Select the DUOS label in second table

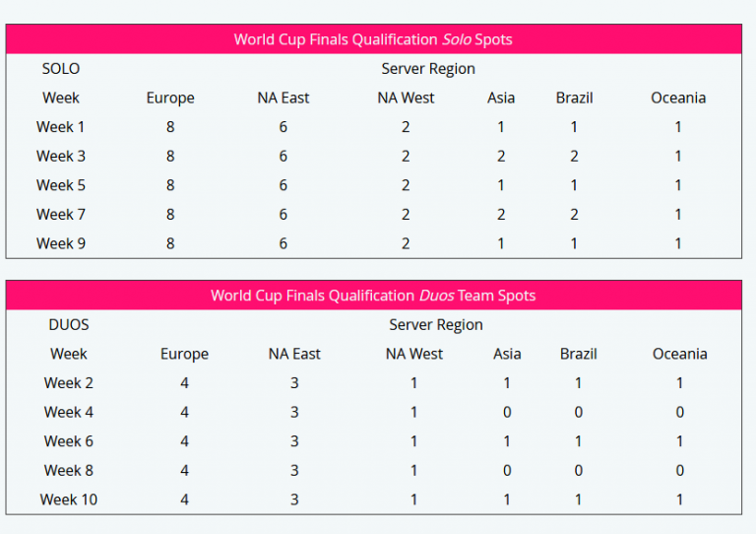click(x=69, y=324)
